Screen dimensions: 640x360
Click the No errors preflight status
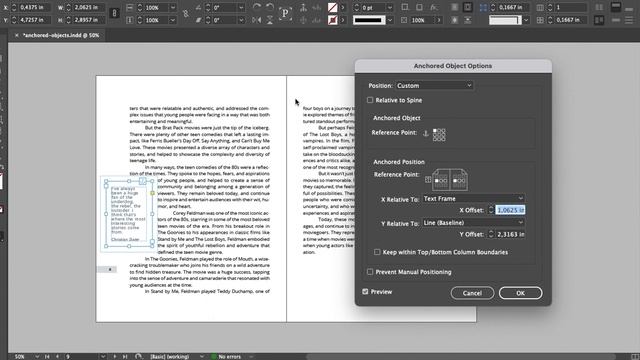(229, 356)
